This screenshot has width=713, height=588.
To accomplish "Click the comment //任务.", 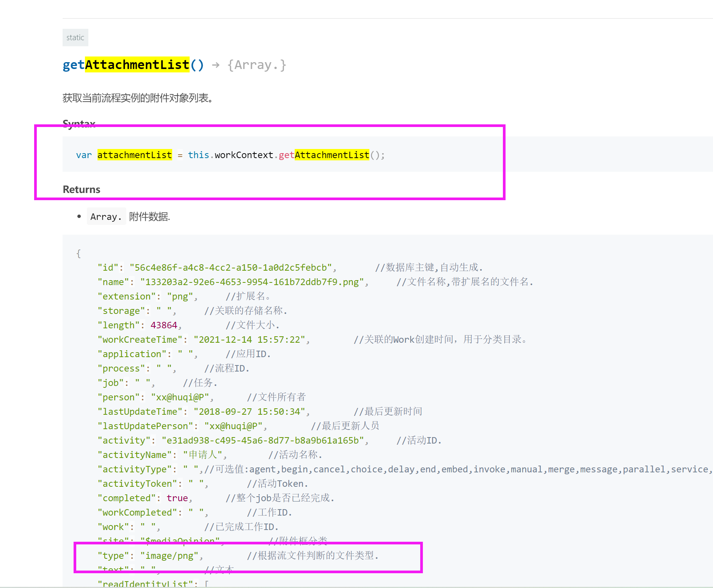I will point(200,383).
